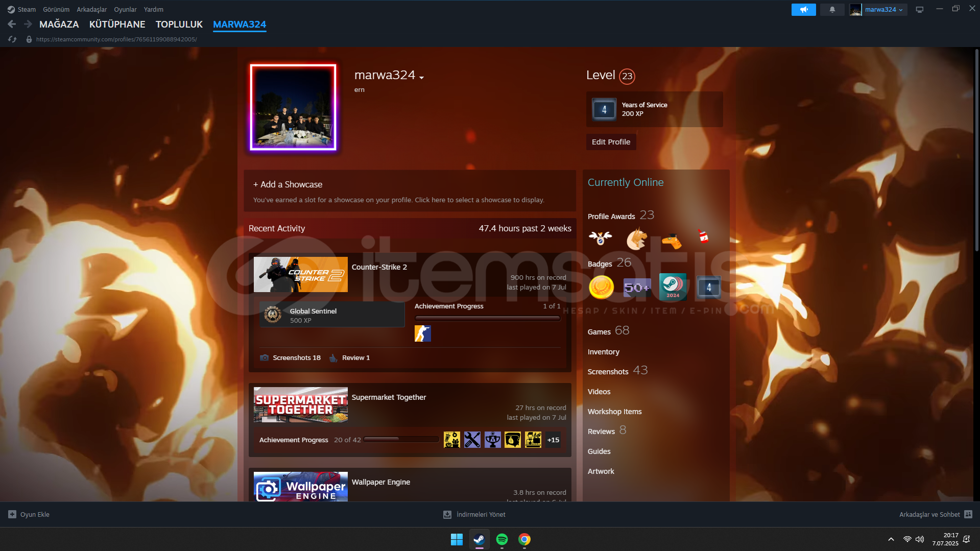Click the profile URL address field
The height and width of the screenshot is (551, 980).
116,39
